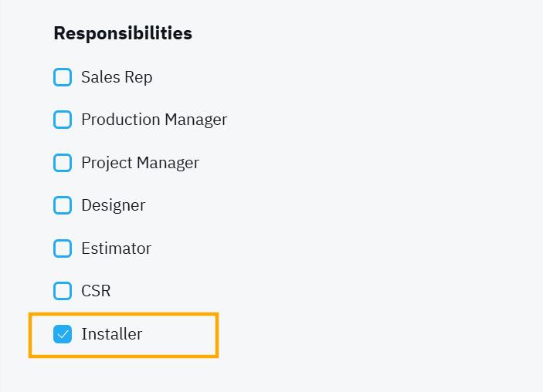Turn on the Estimator checkbox

point(63,248)
